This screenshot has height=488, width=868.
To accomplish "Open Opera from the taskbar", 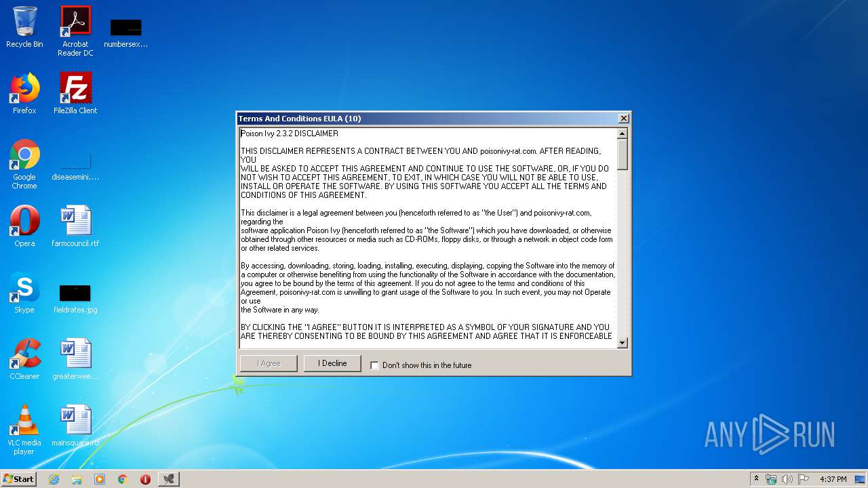I will (x=145, y=479).
